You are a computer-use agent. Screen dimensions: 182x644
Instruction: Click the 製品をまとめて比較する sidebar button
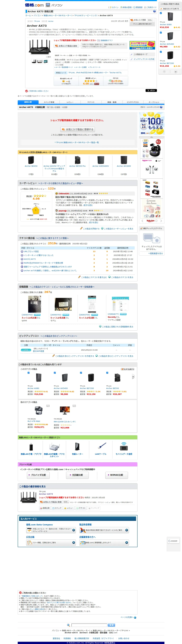click(170, 8)
